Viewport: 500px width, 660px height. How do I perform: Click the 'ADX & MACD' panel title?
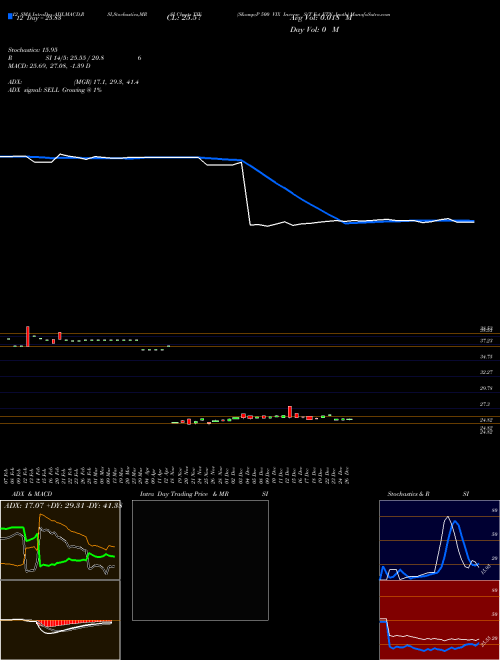point(32,494)
